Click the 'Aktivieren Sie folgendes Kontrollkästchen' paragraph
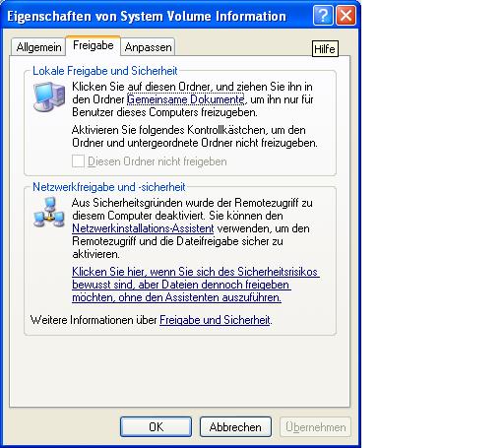 pos(195,136)
